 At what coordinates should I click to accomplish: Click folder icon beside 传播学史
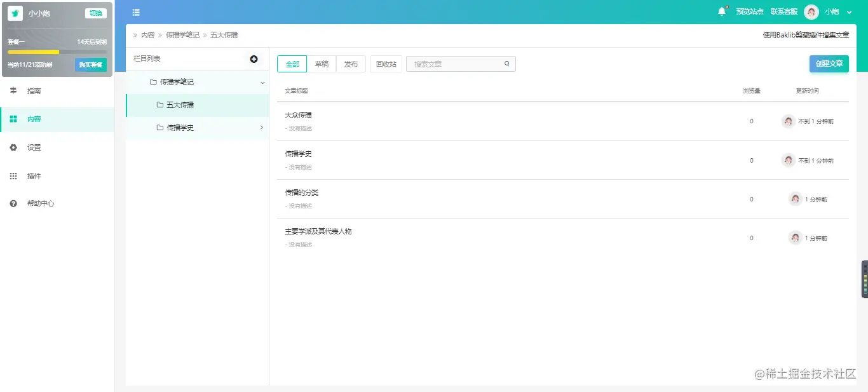click(x=160, y=128)
